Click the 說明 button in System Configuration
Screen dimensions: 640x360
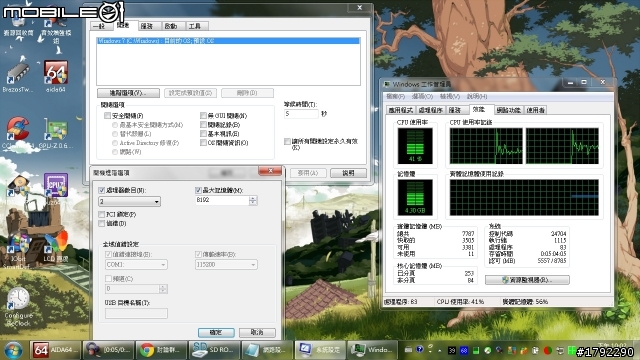(x=348, y=173)
